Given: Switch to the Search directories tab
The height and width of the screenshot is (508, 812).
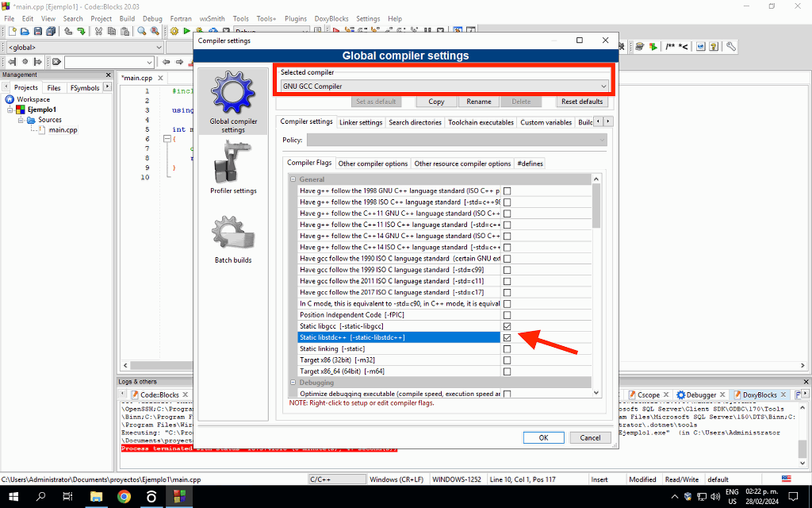Looking at the screenshot, I should pyautogui.click(x=415, y=122).
